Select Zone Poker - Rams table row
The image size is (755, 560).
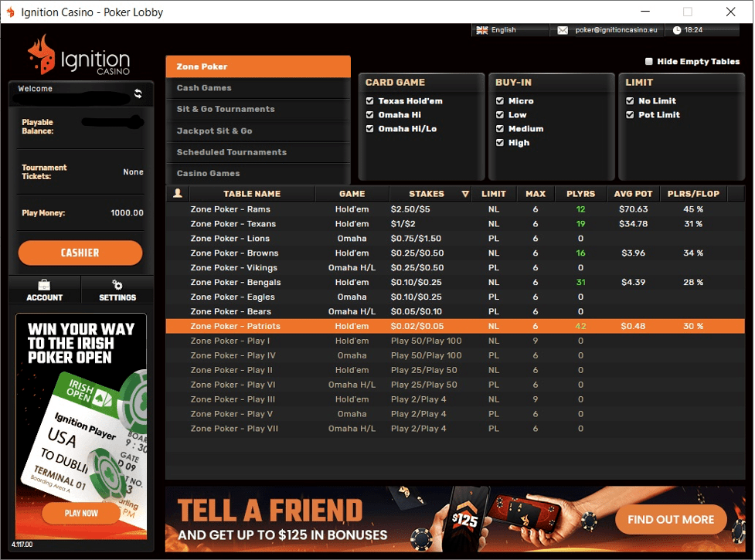point(455,209)
